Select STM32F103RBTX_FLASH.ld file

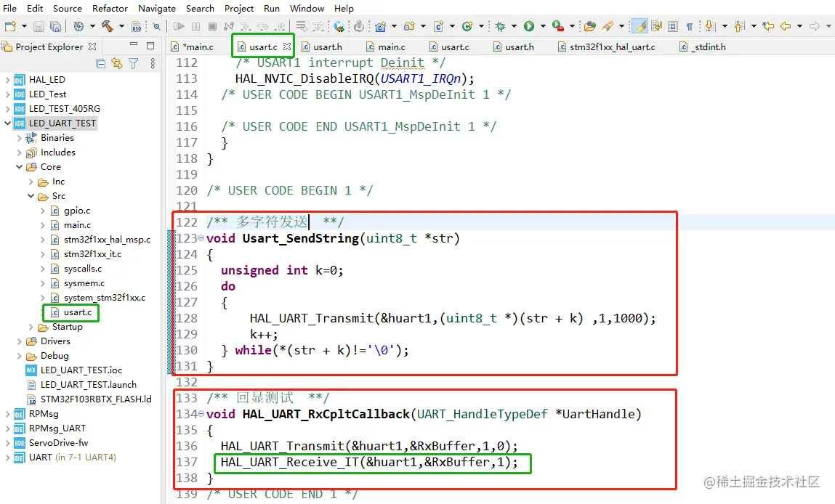tap(89, 399)
